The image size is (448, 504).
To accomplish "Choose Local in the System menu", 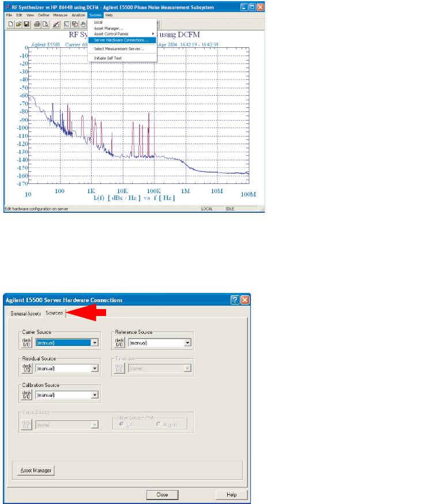I will click(122, 22).
